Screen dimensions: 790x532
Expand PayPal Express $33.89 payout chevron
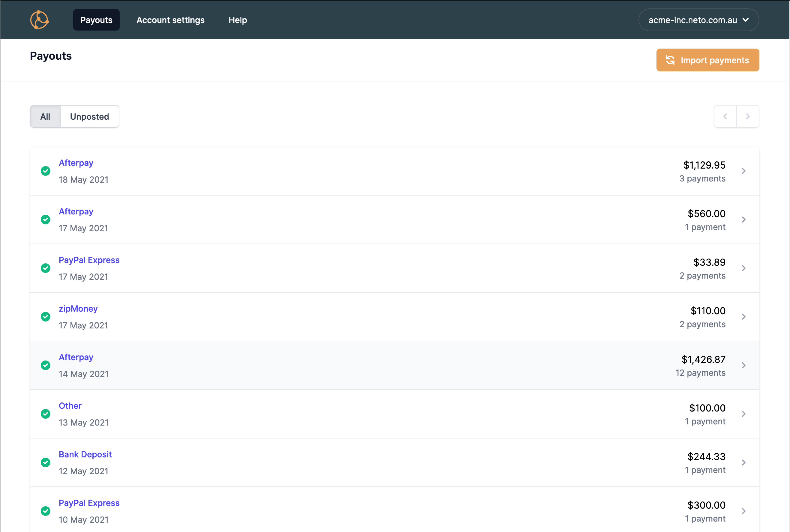coord(743,268)
